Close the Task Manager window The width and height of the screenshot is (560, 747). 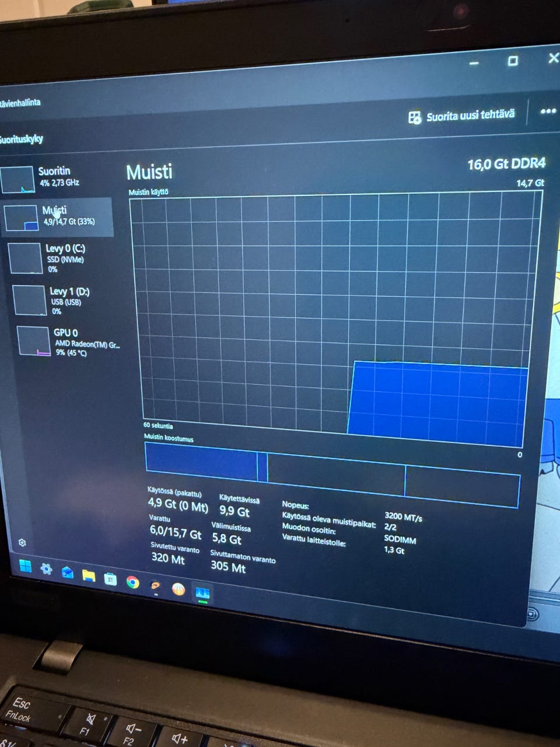[x=553, y=58]
